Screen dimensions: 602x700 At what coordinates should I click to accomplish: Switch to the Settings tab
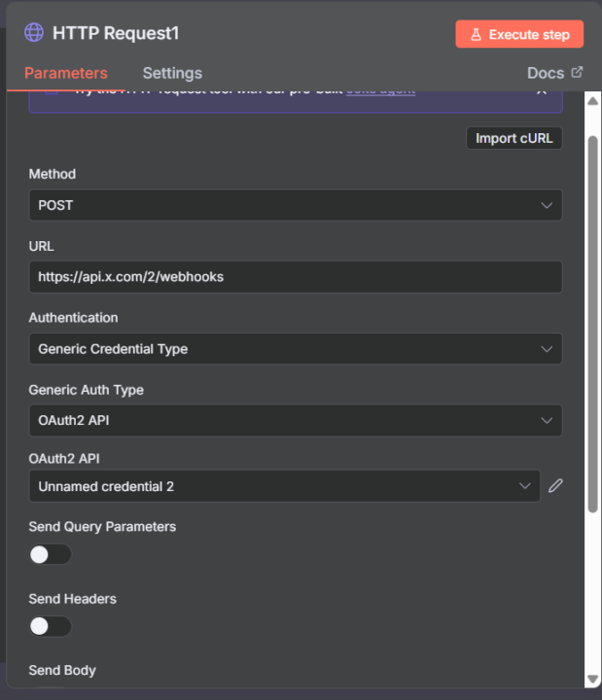[x=172, y=73]
